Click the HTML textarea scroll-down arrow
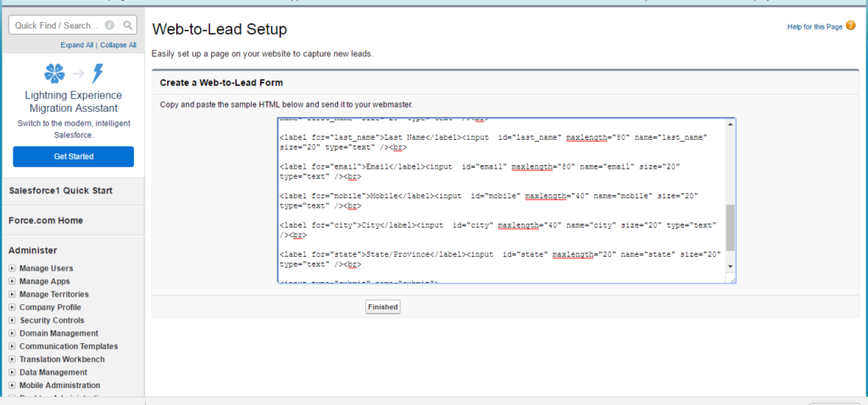 coord(730,266)
